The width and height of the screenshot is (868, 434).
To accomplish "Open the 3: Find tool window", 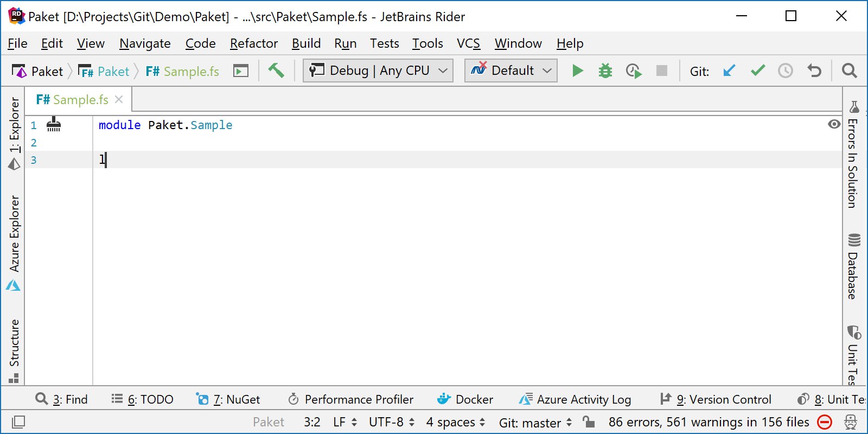I will pyautogui.click(x=61, y=399).
